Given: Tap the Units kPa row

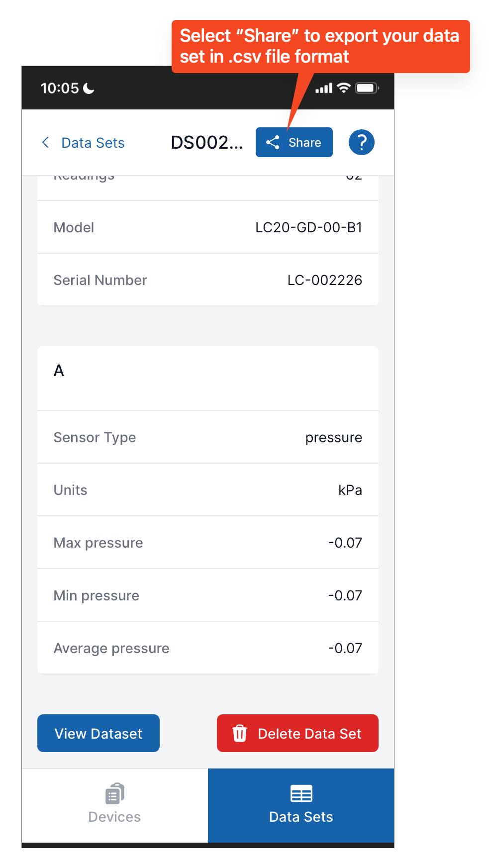Looking at the screenshot, I should [x=208, y=490].
